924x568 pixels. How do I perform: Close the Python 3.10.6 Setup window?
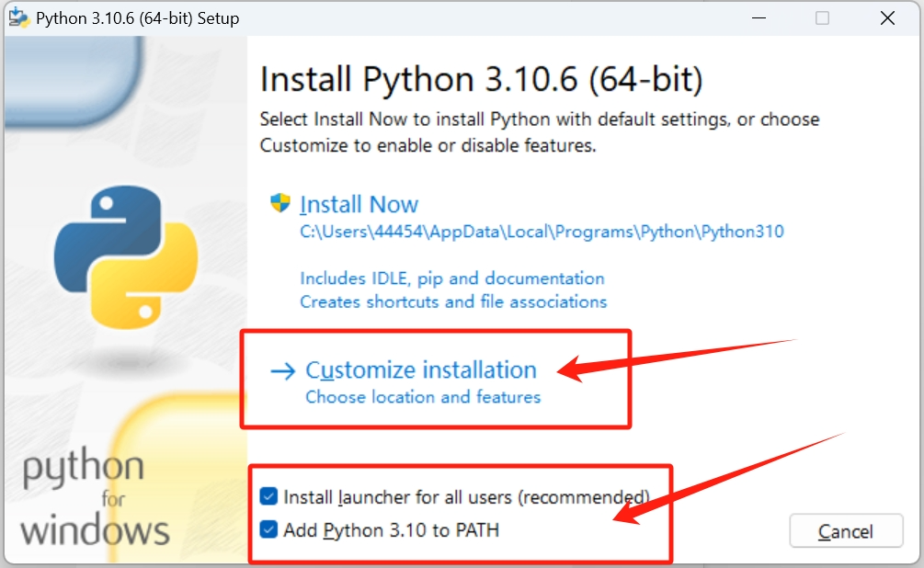click(887, 18)
